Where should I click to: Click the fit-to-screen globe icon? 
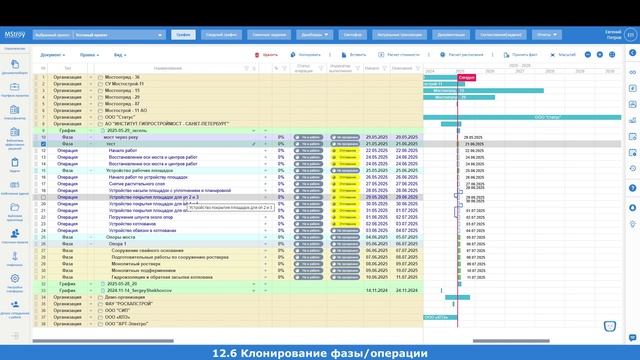(x=612, y=55)
